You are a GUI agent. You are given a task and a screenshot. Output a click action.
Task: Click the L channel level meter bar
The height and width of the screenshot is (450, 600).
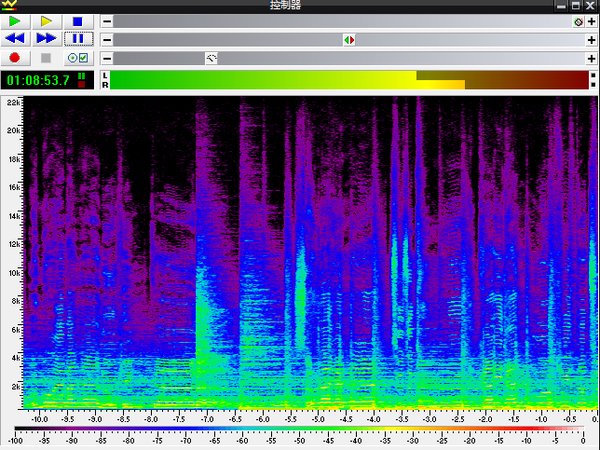tap(349, 75)
